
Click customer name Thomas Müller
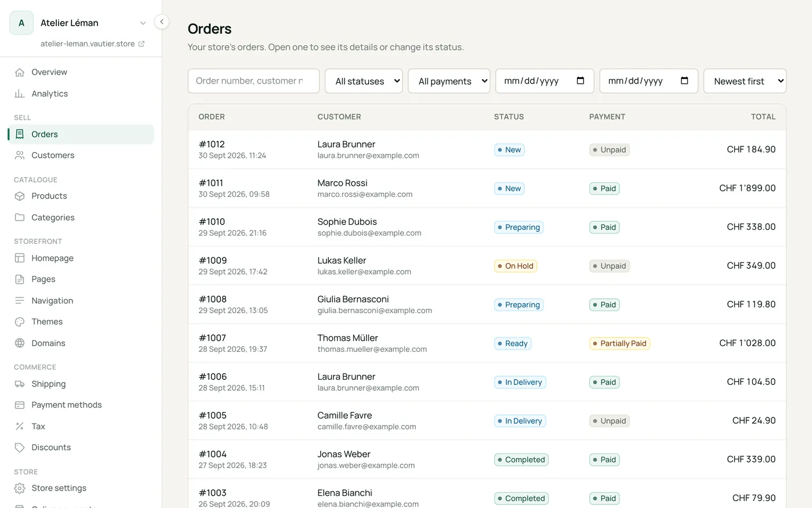[347, 338]
